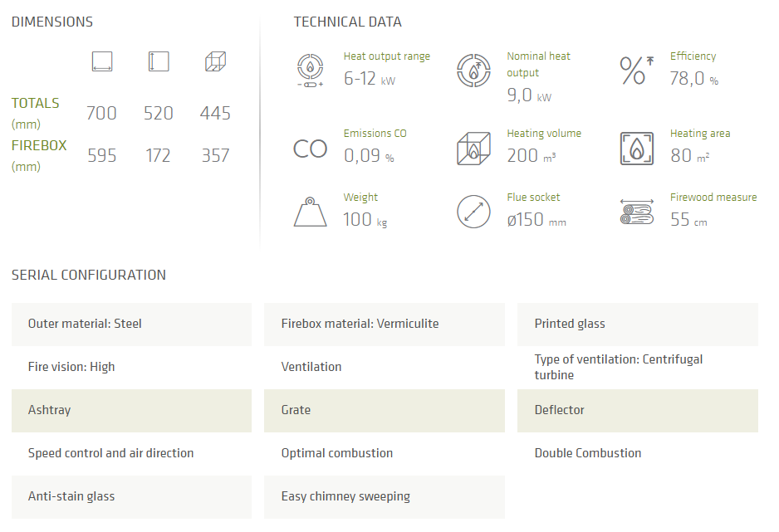Click the heating area flame icon

pos(636,149)
